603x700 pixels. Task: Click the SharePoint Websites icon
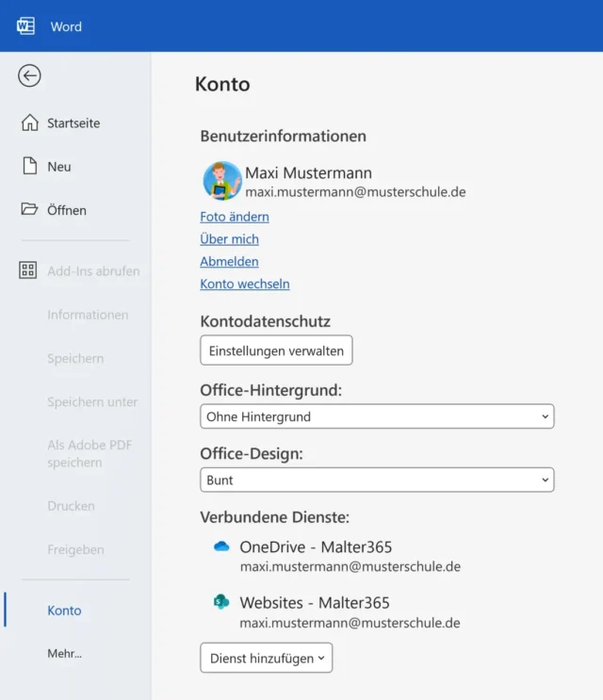[221, 603]
